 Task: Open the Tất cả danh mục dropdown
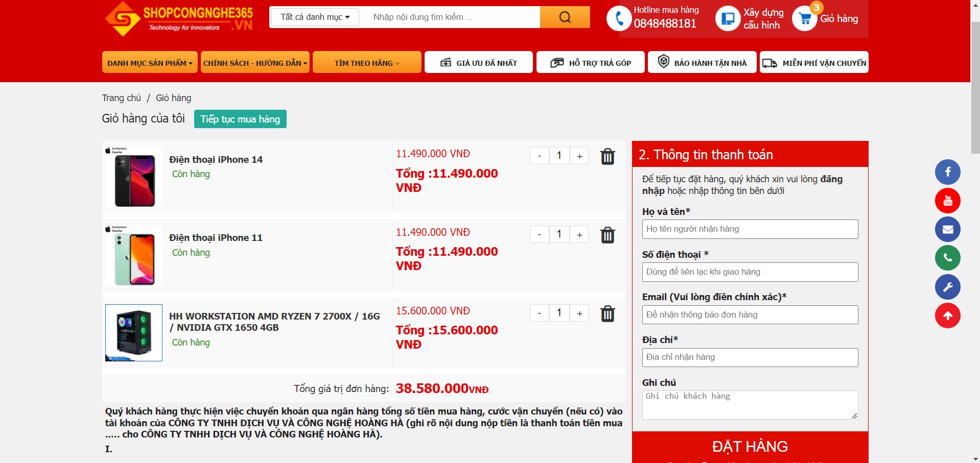315,17
